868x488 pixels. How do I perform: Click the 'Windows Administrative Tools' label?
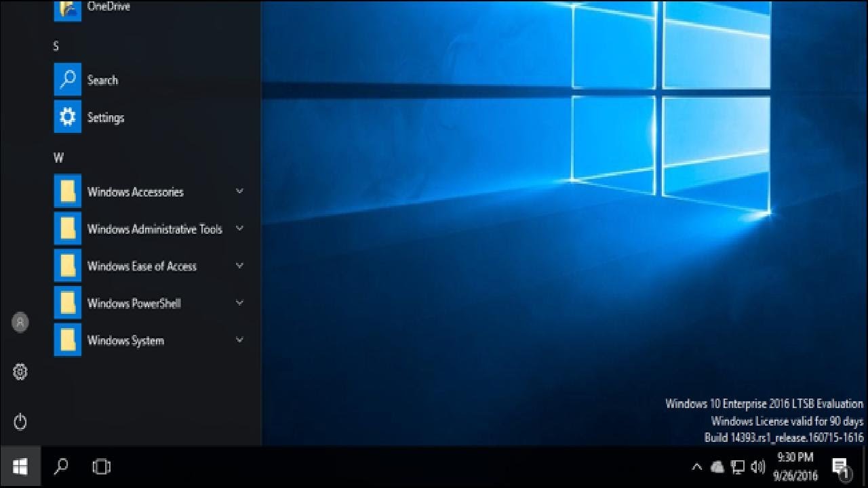(x=155, y=229)
